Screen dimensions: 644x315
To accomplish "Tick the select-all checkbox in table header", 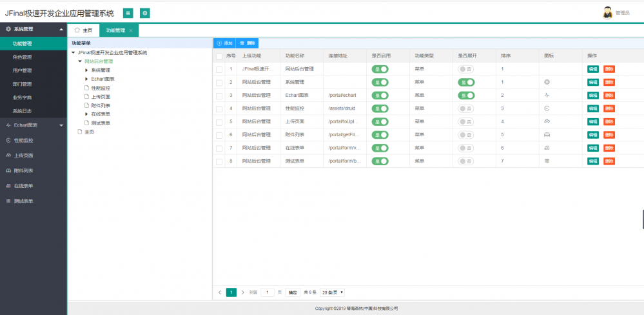I will [219, 56].
